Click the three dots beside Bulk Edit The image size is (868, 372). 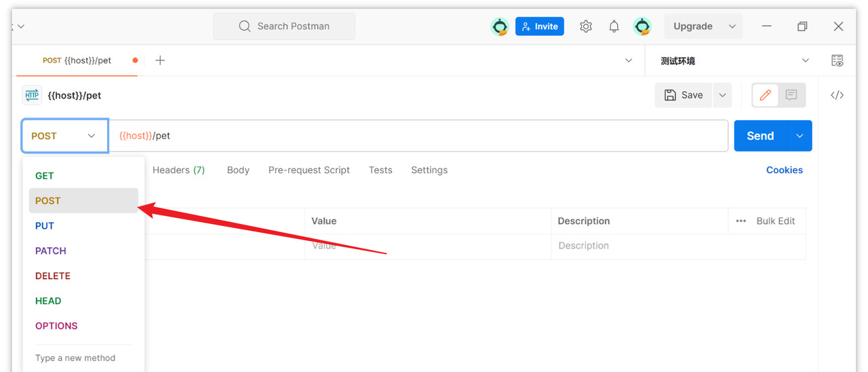coord(741,221)
